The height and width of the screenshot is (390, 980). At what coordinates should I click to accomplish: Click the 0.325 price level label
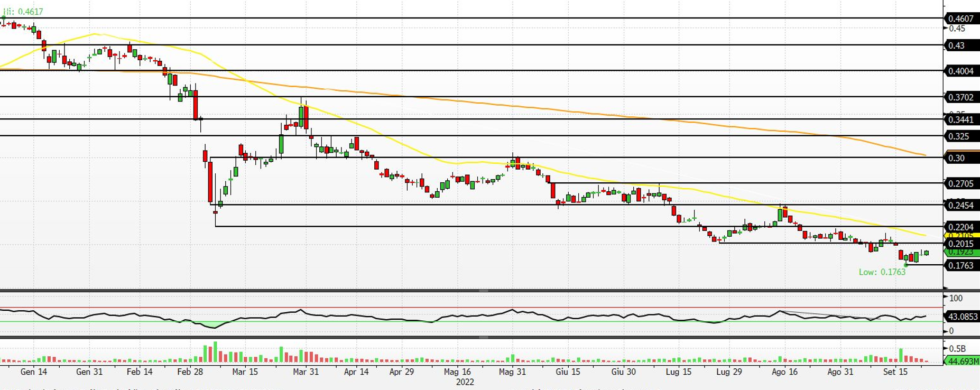961,136
